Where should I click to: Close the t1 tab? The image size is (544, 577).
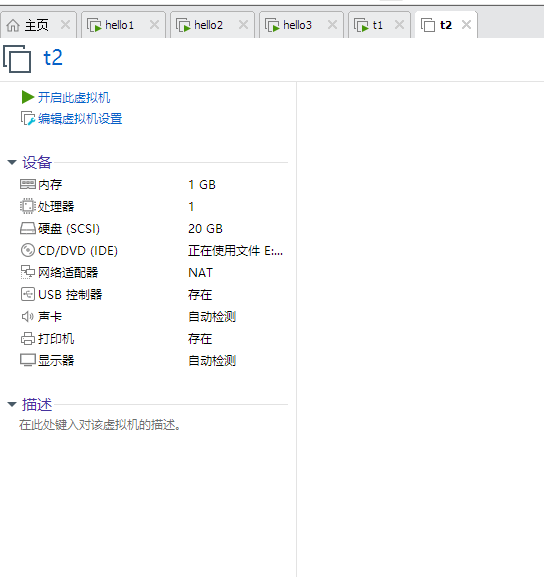tap(399, 25)
